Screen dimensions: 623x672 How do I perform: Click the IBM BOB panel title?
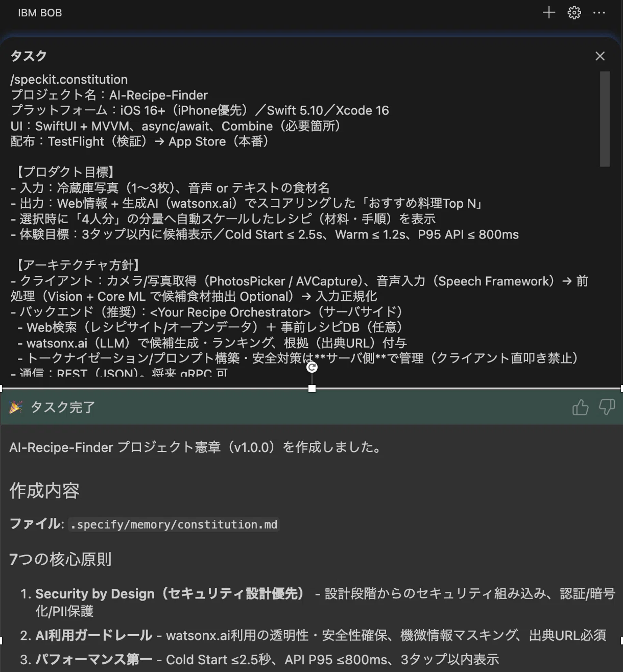pyautogui.click(x=40, y=13)
